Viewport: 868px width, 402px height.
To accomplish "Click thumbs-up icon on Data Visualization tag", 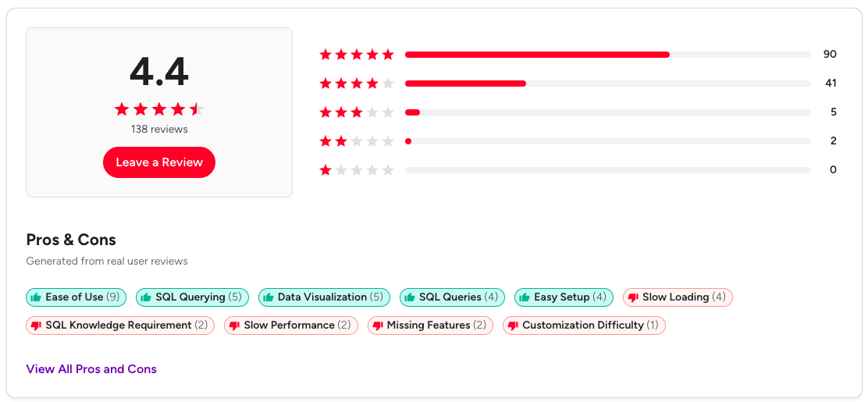I will pos(269,297).
